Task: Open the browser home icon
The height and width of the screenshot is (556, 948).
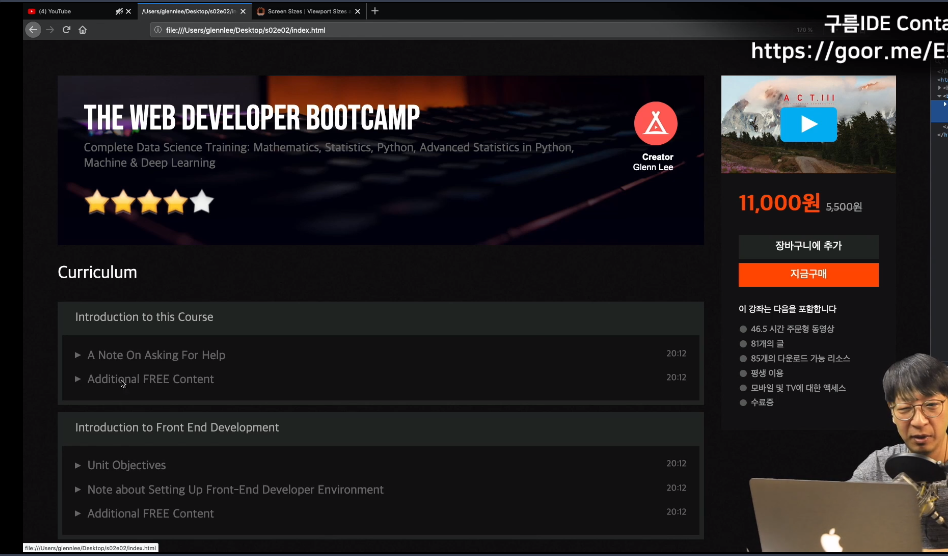Action: point(83,30)
